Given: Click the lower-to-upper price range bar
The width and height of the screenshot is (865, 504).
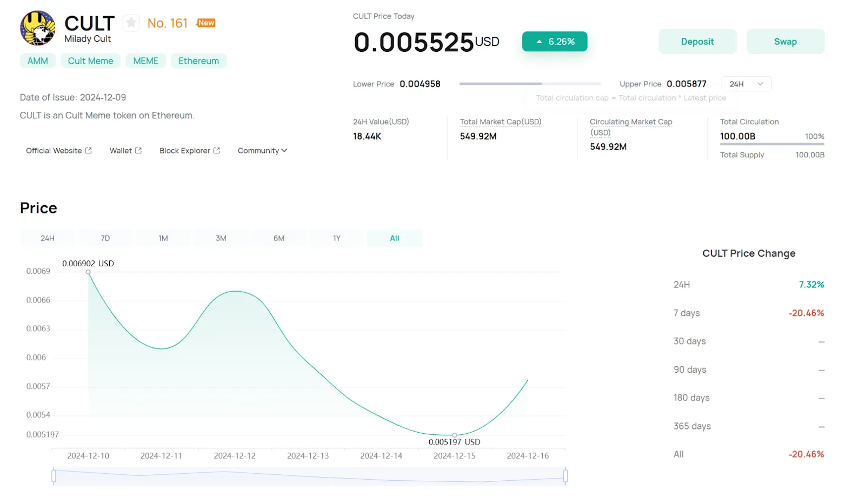Looking at the screenshot, I should pos(530,84).
